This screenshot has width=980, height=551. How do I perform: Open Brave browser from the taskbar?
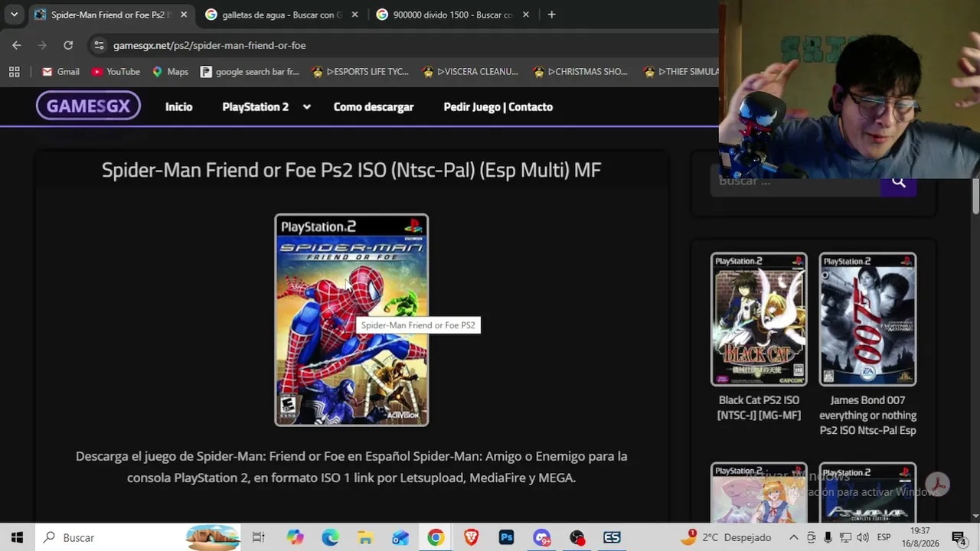tap(471, 537)
